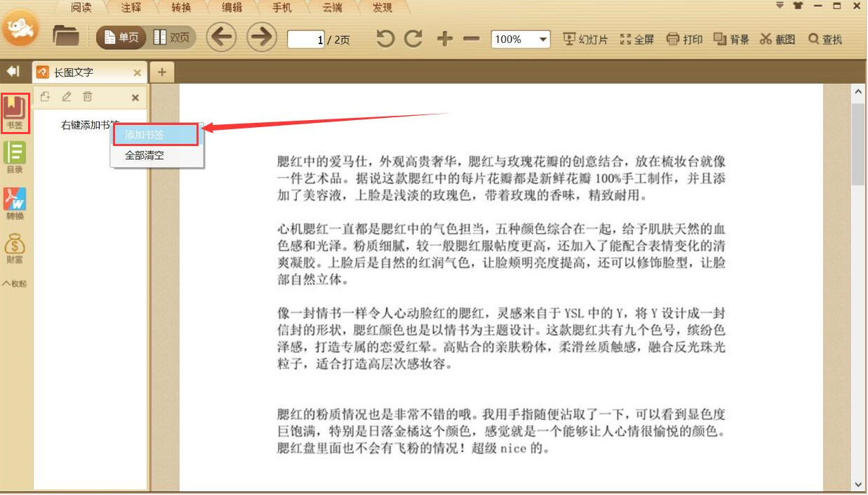
Task: Open the 书签 bookmark sidebar panel
Action: pyautogui.click(x=15, y=113)
